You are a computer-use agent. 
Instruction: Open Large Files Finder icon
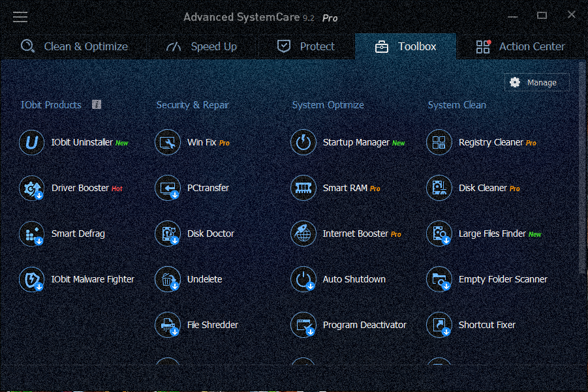tap(439, 234)
